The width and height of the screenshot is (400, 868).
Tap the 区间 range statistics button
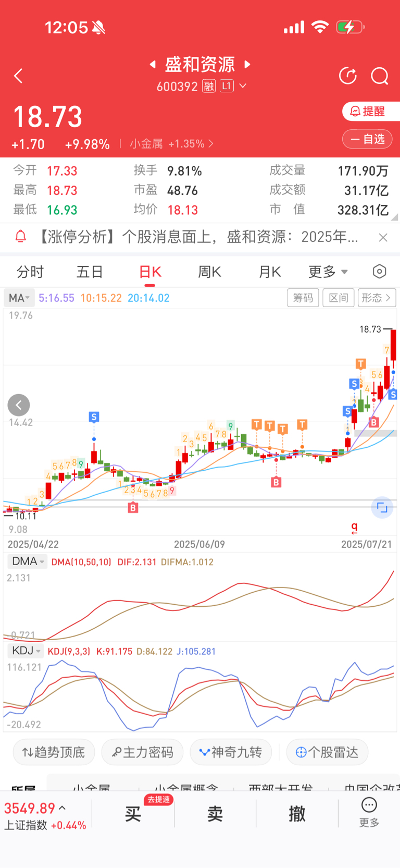click(339, 298)
